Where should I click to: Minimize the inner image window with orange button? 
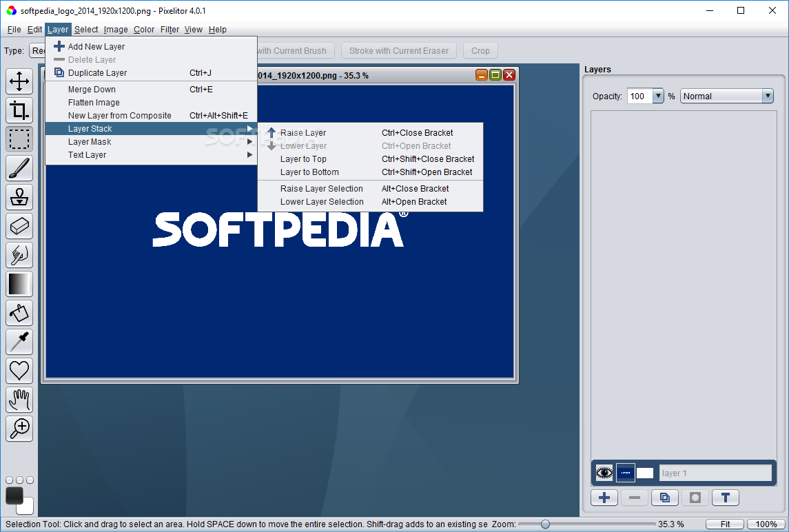(482, 75)
